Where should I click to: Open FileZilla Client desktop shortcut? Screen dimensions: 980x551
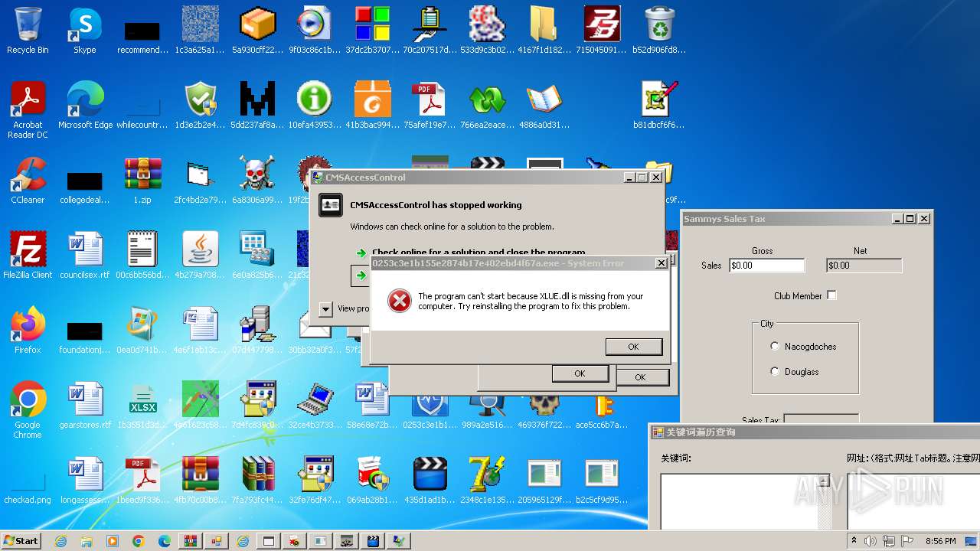pos(28,256)
